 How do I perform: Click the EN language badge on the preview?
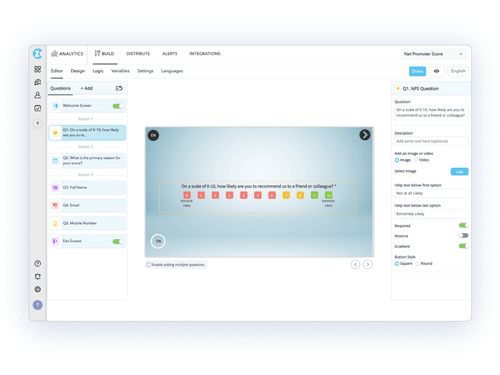pos(153,135)
